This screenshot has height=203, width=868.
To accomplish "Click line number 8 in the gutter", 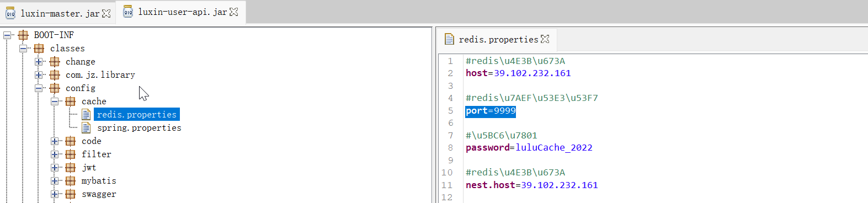I will pos(450,148).
